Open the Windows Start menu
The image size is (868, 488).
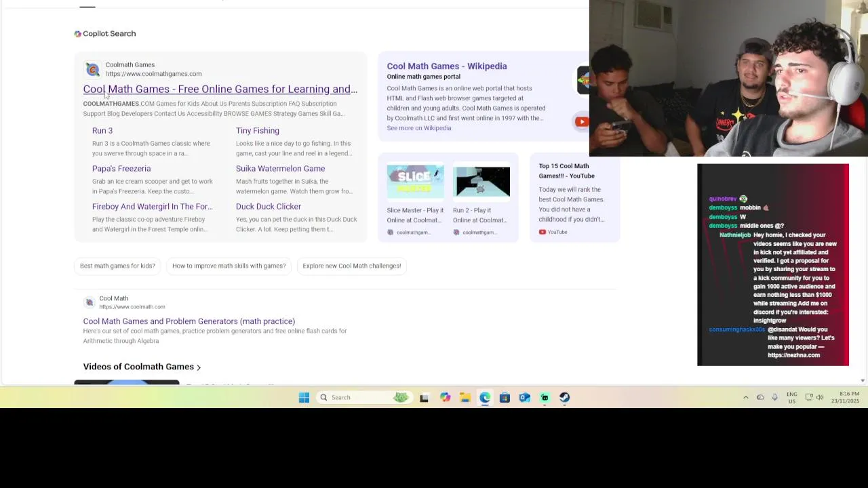pos(304,397)
